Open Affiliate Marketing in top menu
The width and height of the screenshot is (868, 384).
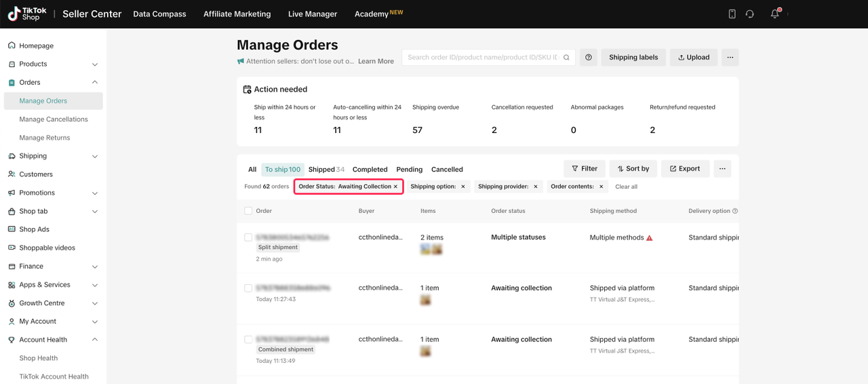[x=237, y=14]
